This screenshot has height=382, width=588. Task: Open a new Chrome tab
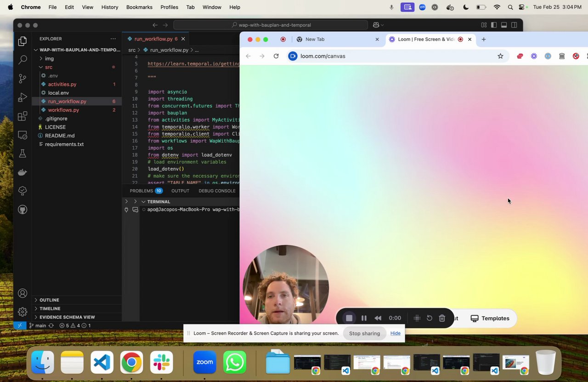[x=483, y=39]
